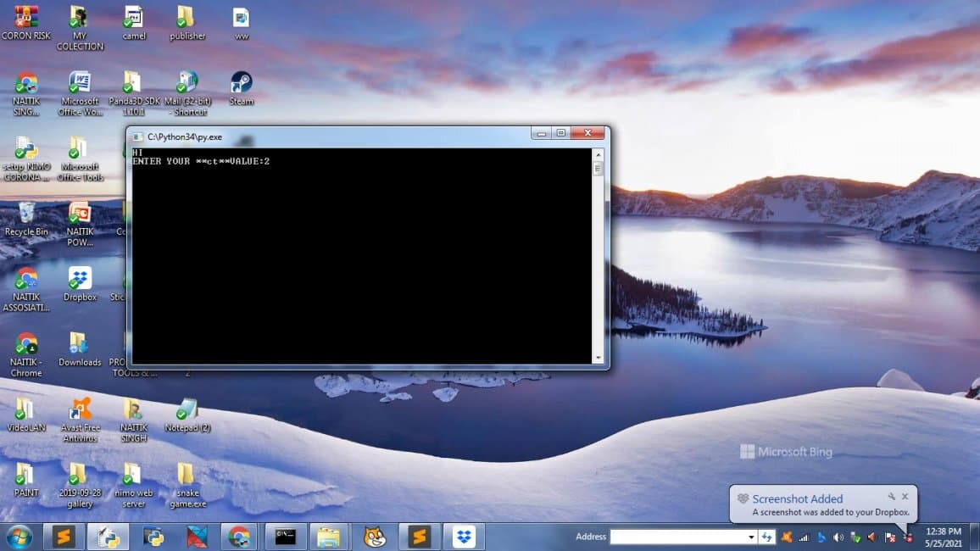Open Sublime Text beside the Start button

63,537
